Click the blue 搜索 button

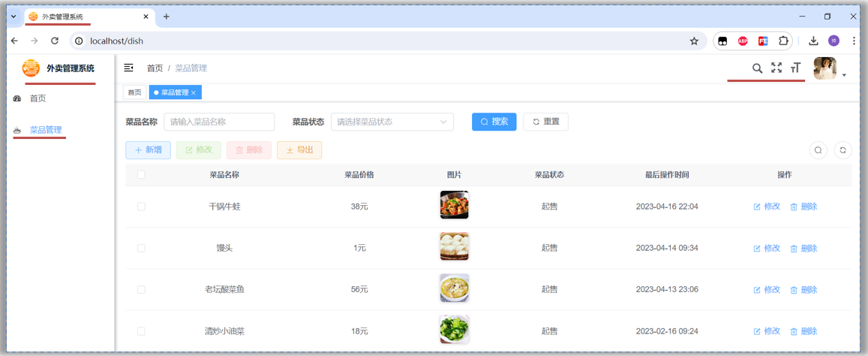coord(494,122)
